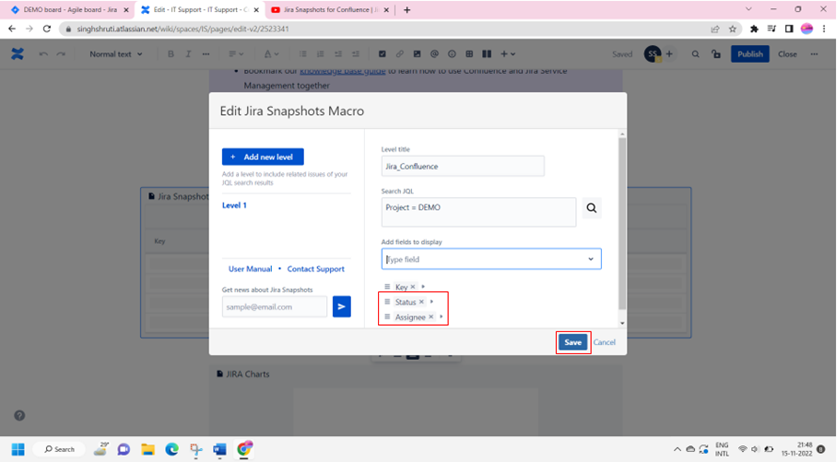Switch to Edit - IT Support browser tab
Viewport: 837px width, 462px height.
point(200,10)
